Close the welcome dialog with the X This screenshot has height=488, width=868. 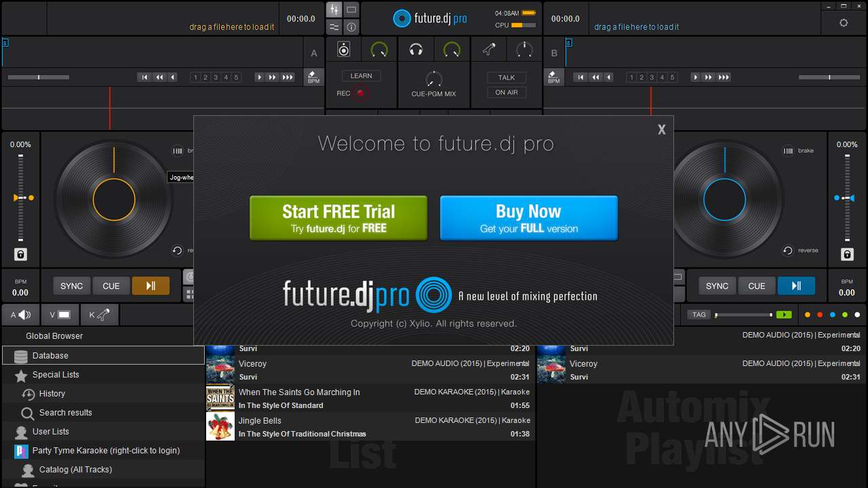tap(661, 129)
